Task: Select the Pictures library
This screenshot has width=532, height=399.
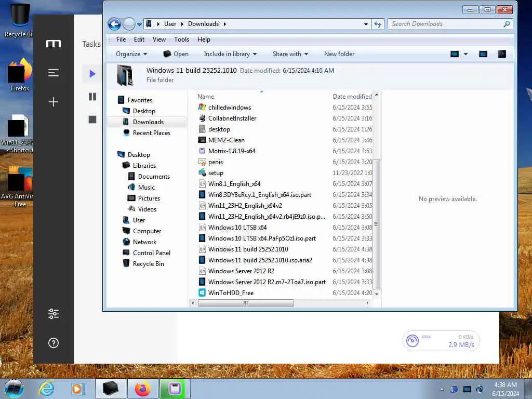Action: pyautogui.click(x=149, y=198)
